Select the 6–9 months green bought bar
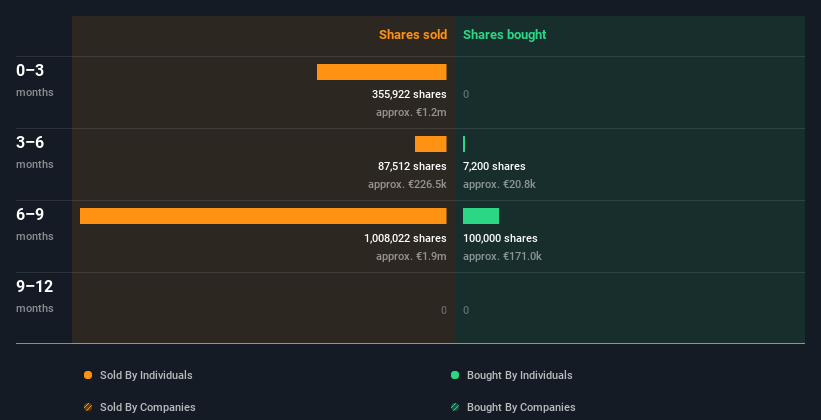The width and height of the screenshot is (821, 420). point(481,216)
